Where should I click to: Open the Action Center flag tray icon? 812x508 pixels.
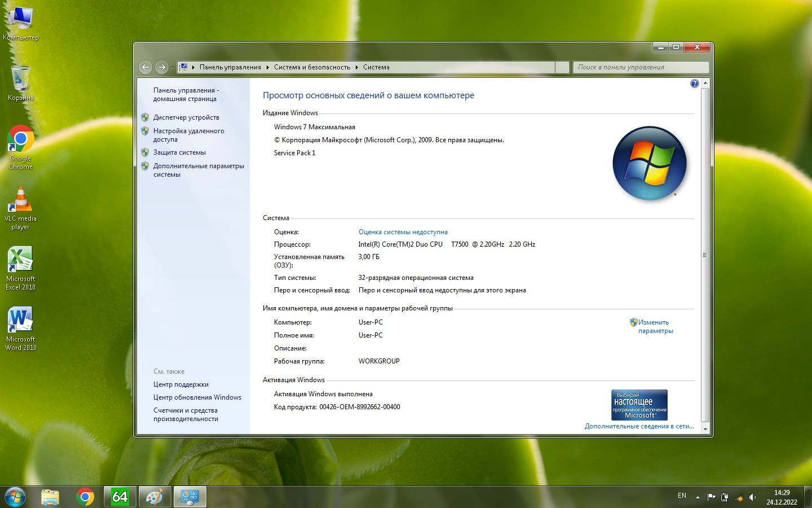(x=711, y=497)
